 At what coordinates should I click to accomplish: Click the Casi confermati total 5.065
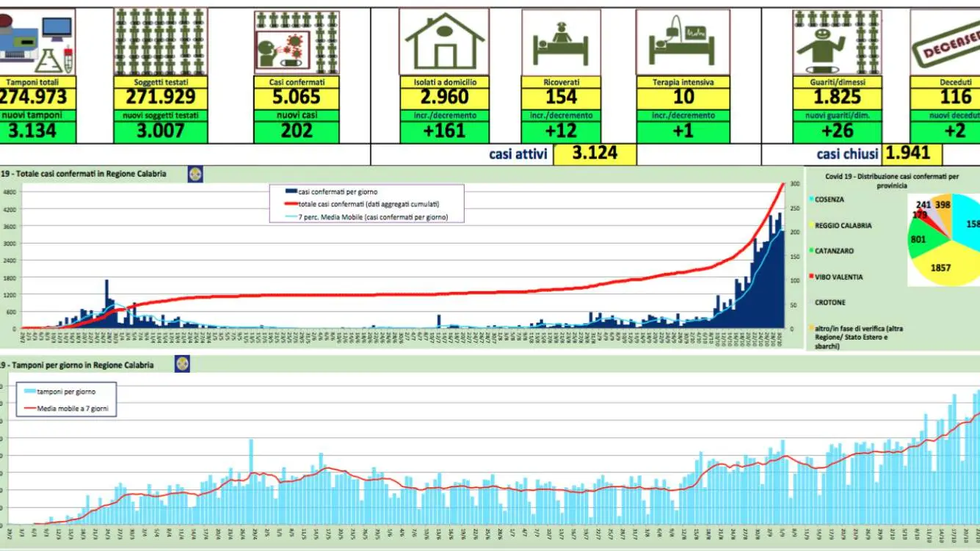pos(297,97)
